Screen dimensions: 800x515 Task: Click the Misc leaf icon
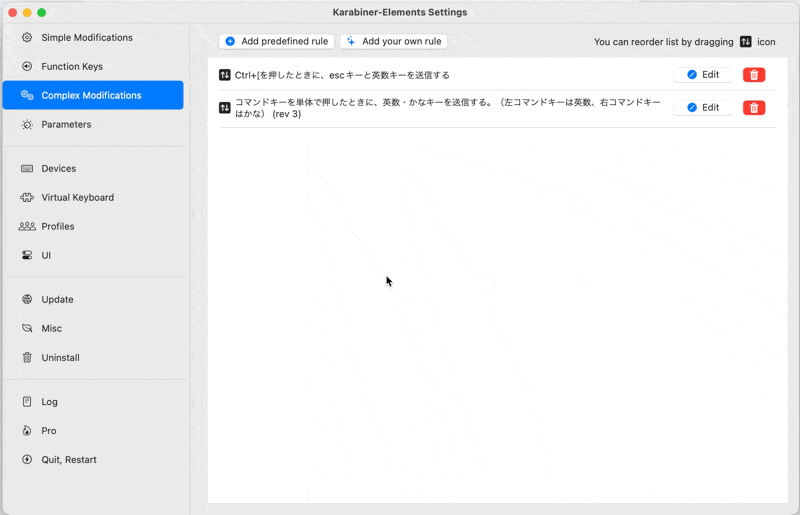[27, 328]
